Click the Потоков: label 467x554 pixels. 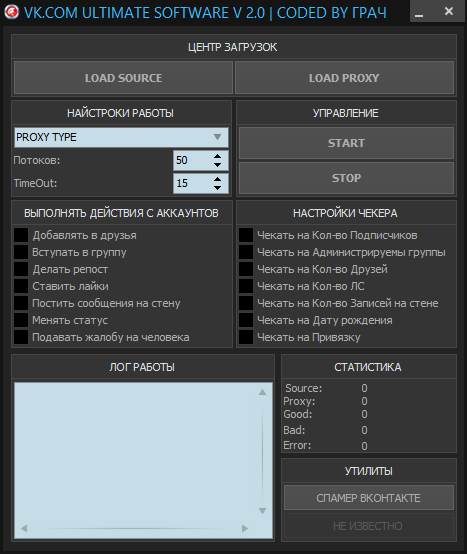(x=37, y=160)
